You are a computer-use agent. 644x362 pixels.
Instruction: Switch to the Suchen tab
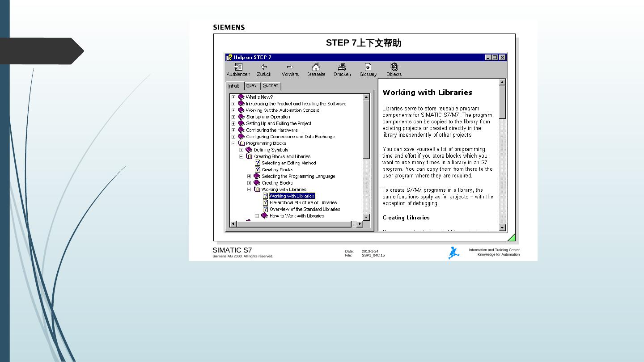pos(271,85)
